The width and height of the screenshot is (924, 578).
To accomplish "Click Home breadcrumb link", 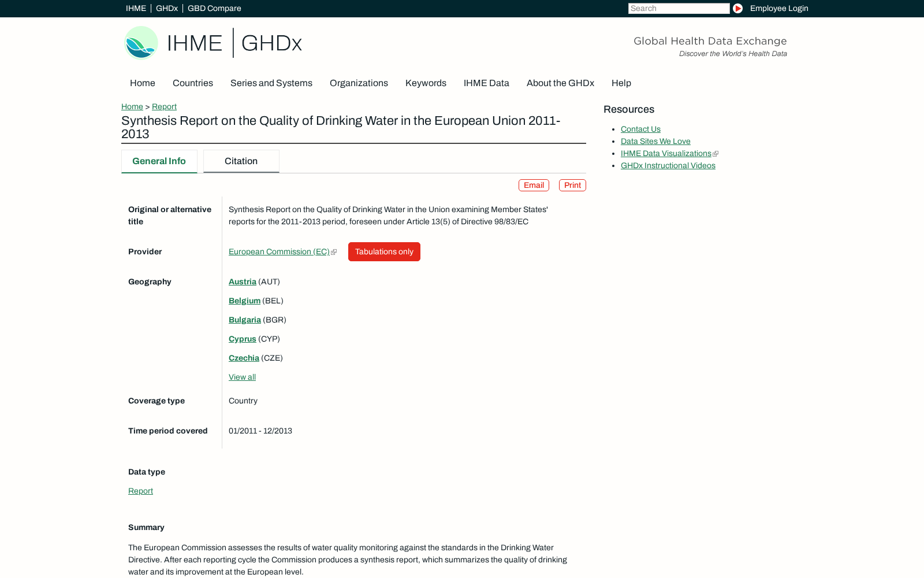I will point(132,106).
